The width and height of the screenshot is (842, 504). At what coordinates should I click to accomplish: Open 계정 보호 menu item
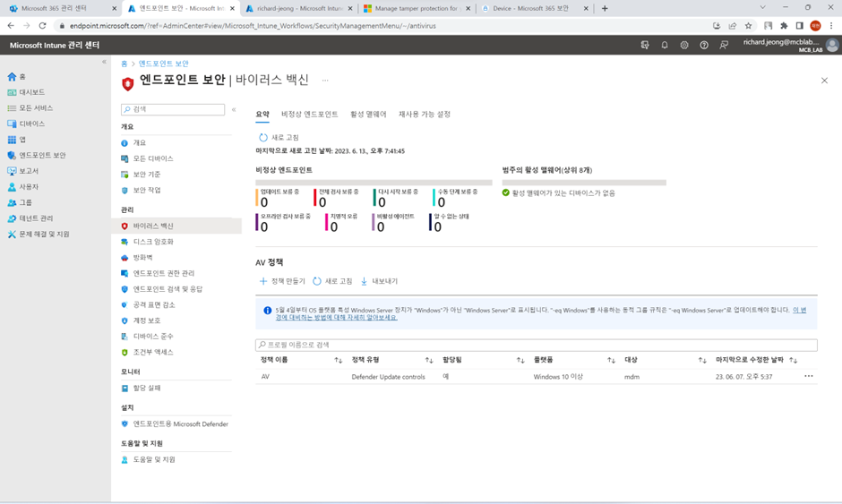click(141, 320)
